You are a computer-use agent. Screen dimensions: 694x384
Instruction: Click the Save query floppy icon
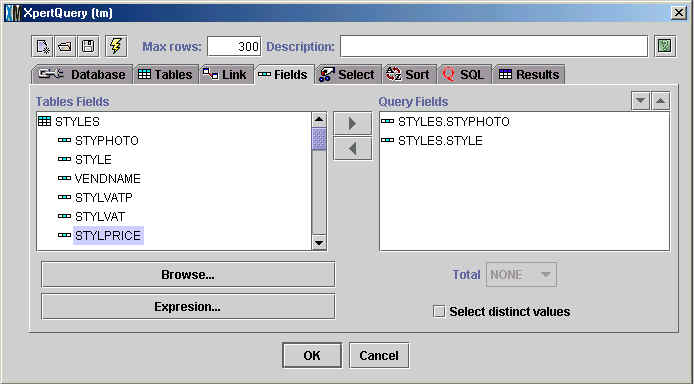click(88, 46)
